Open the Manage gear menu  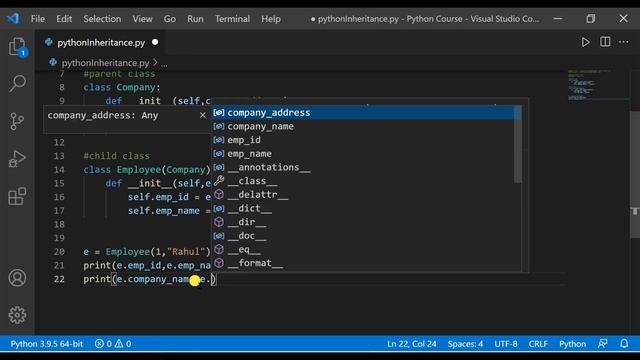tap(17, 315)
